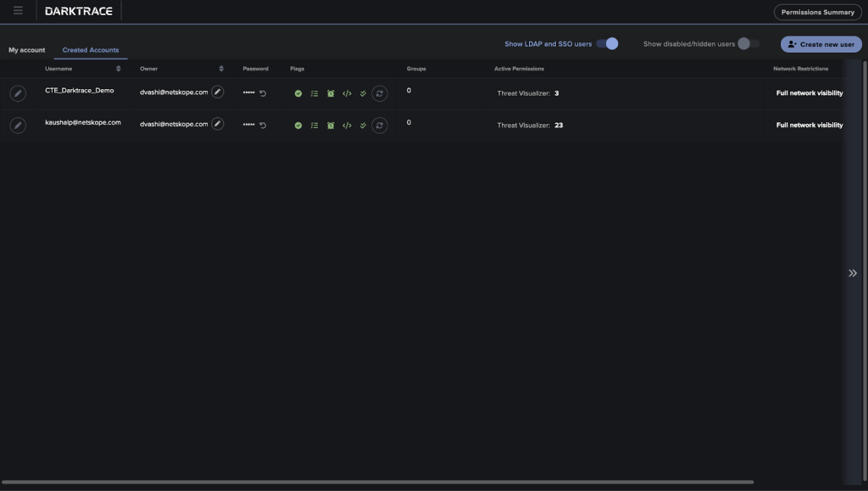This screenshot has height=491, width=868.
Task: Toggle the double-check flag for CTE_Darktrace_Demo
Action: (363, 93)
